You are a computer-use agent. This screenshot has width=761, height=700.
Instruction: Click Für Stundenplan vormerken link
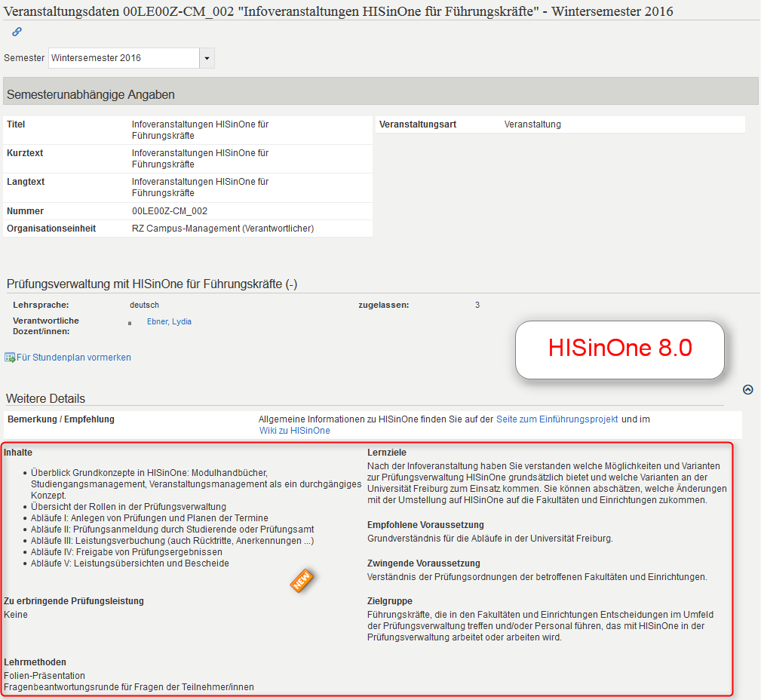point(74,358)
